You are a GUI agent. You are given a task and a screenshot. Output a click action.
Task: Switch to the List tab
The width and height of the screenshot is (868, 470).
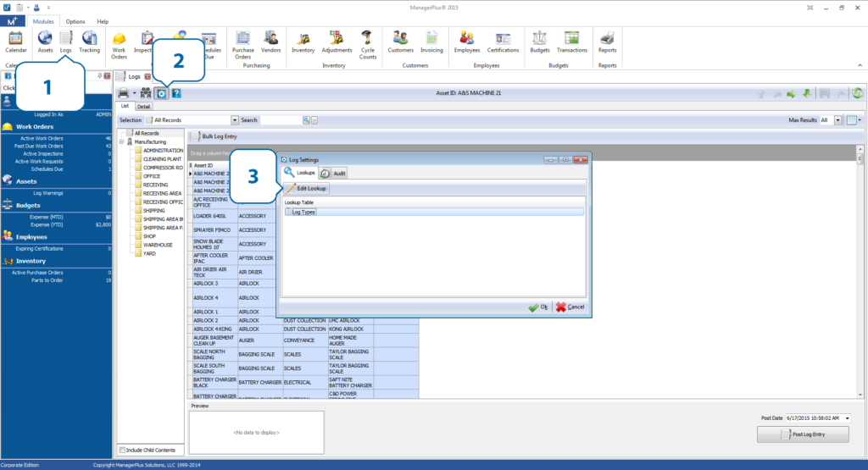(x=125, y=106)
